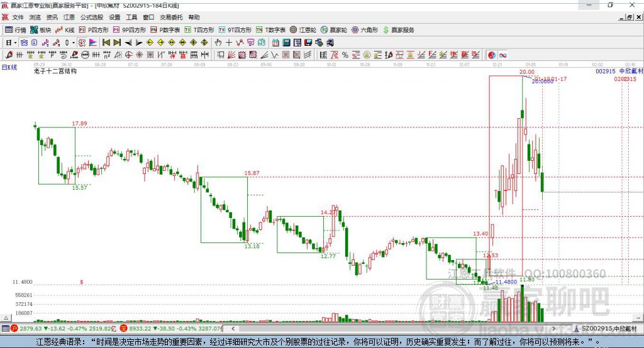Click the 13.18 low price label
The width and height of the screenshot is (644, 348).
(x=252, y=246)
